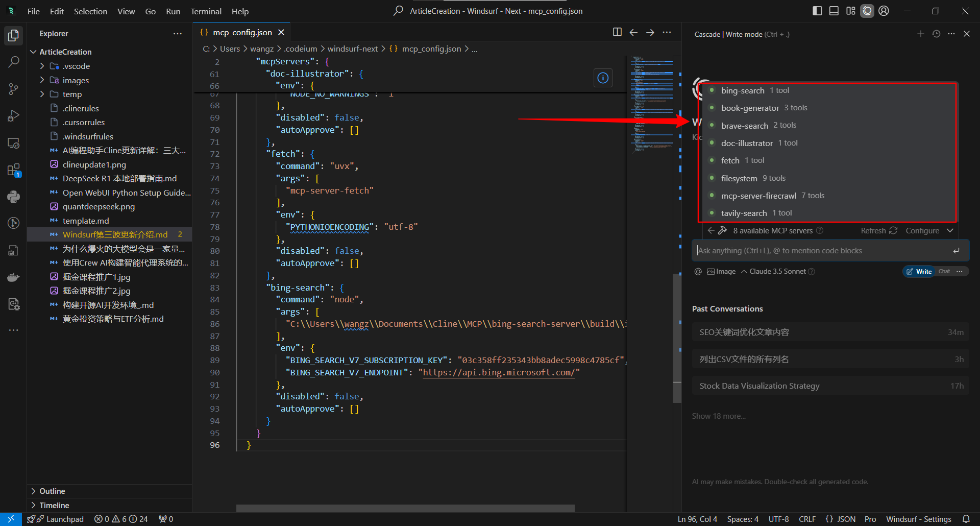Open the Selection menu
Screen dimensions: 980x526
pos(90,11)
